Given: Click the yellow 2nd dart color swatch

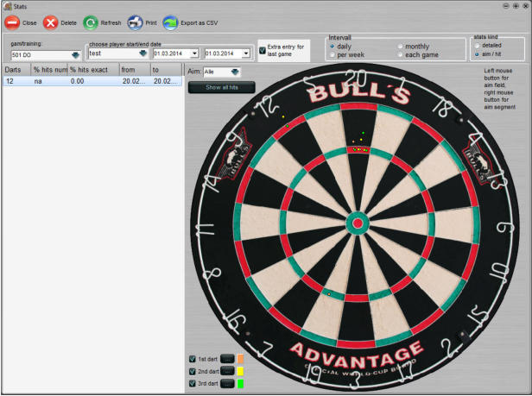Looking at the screenshot, I should click(241, 371).
